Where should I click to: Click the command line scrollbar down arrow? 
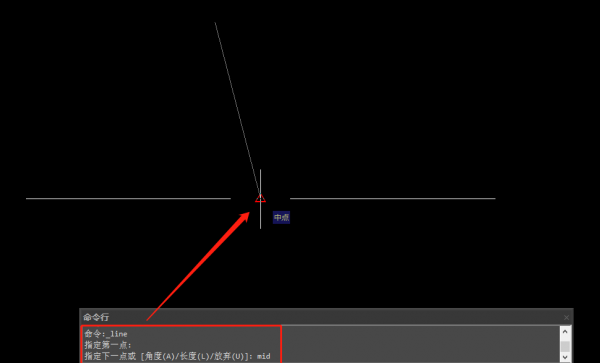(565, 357)
